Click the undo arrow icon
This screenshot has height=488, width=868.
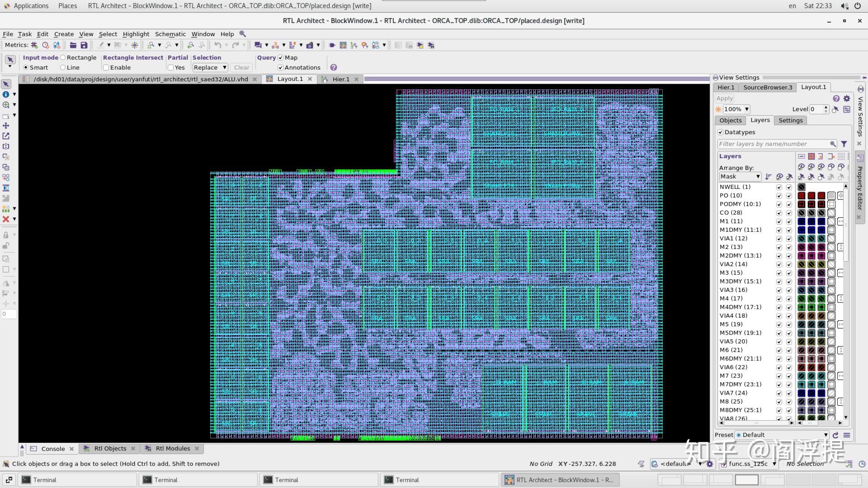[x=218, y=45]
